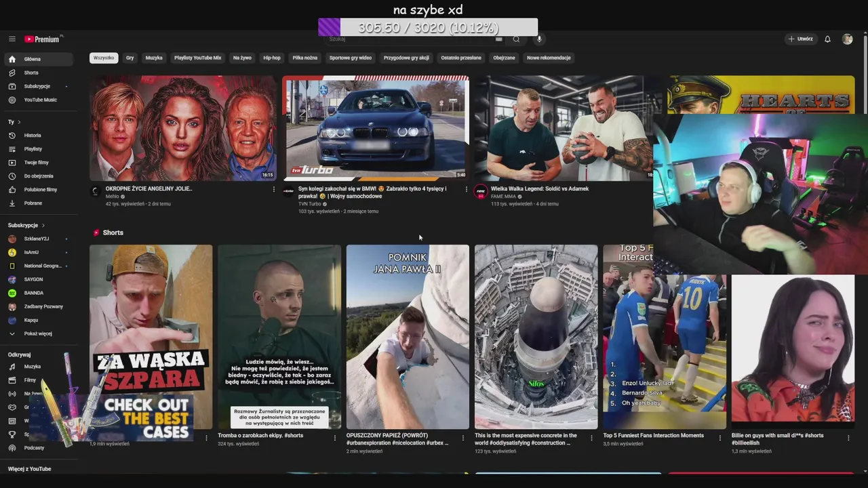Open options menu for BMW video

point(466,189)
